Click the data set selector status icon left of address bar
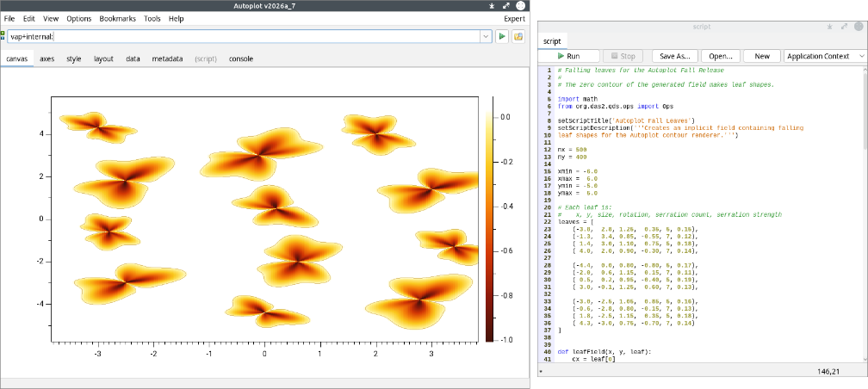The width and height of the screenshot is (868, 389). point(3,36)
